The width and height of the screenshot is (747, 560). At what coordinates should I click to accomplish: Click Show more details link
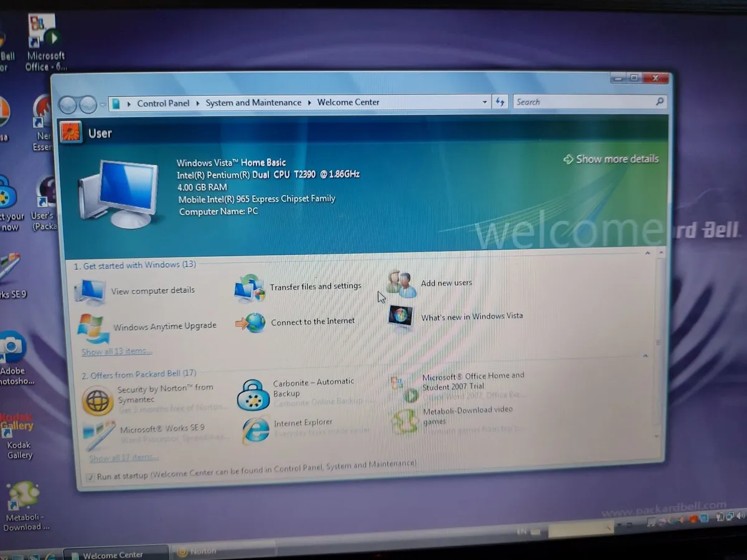(611, 159)
